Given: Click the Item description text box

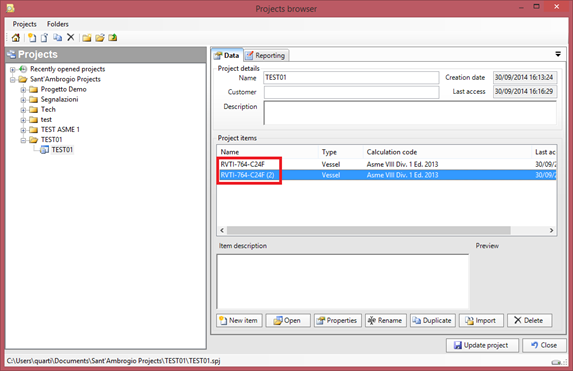Looking at the screenshot, I should [x=343, y=281].
